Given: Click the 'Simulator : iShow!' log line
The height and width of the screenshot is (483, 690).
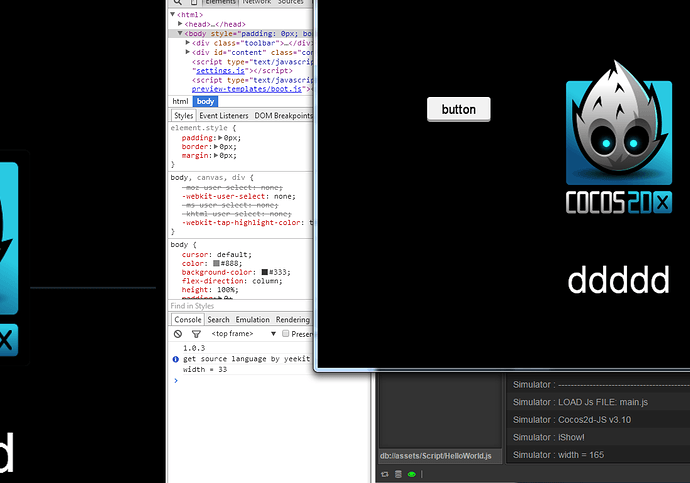Looking at the screenshot, I should (x=548, y=437).
